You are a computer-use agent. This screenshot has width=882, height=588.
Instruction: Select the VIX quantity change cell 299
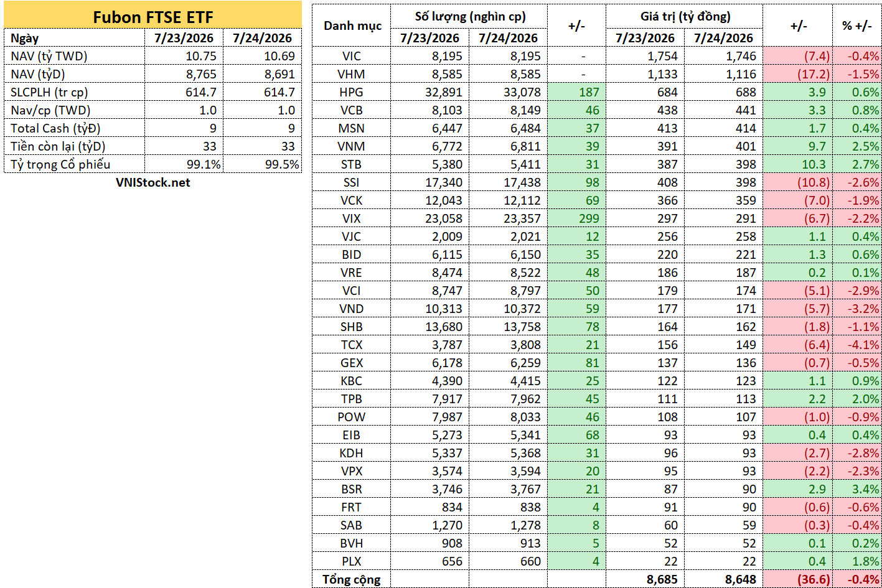(x=576, y=218)
